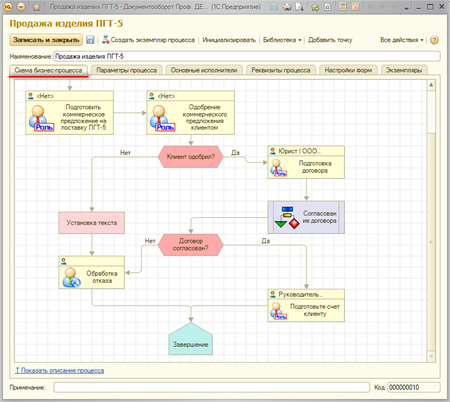This screenshot has width=450, height=402.
Task: Open the calculator icon in title bar
Action: [343, 7]
